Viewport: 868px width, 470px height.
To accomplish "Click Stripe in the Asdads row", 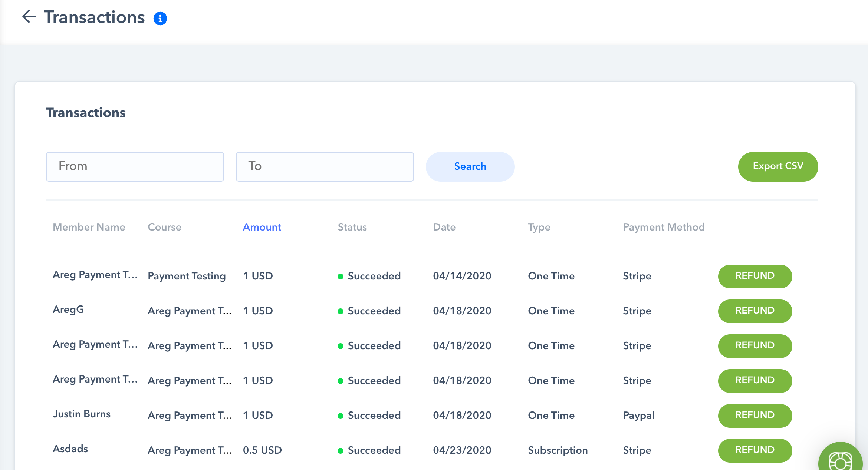I will click(x=637, y=450).
